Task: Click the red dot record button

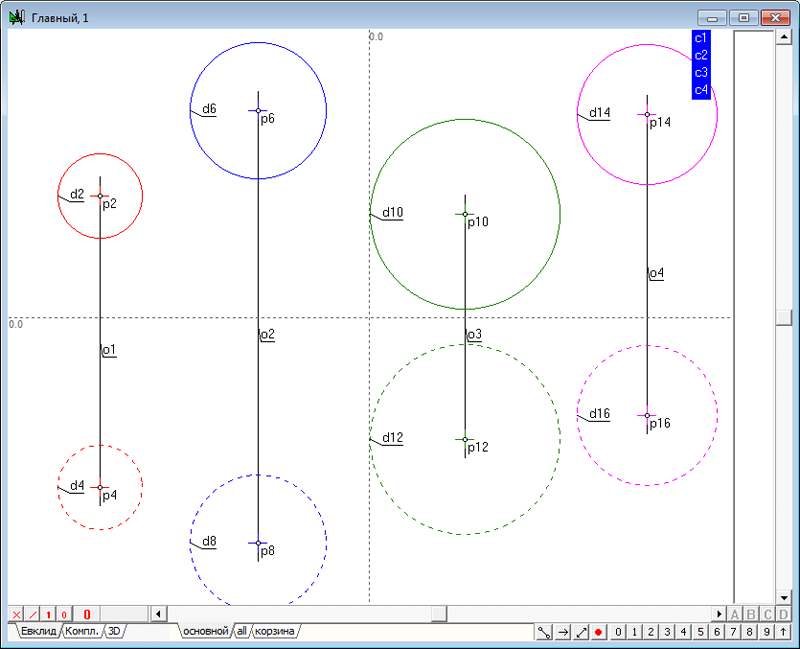Action: [598, 632]
